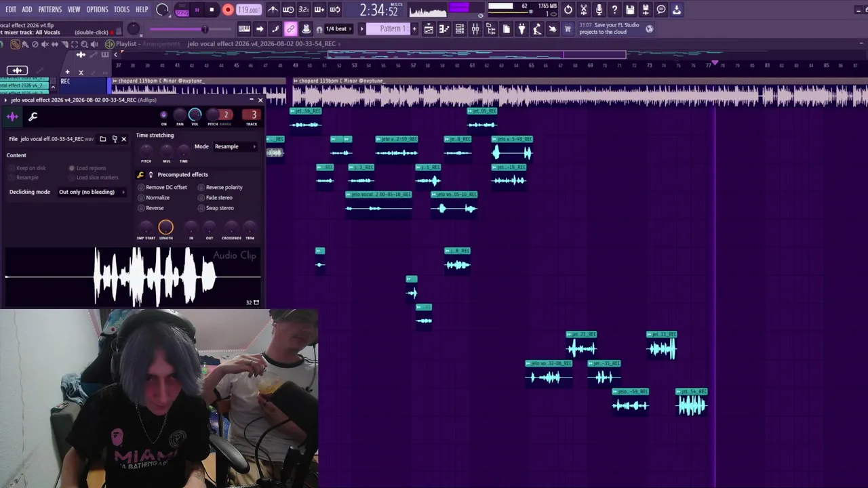Open help with the question mark icon
Viewport: 868px width, 488px height.
(x=614, y=9)
